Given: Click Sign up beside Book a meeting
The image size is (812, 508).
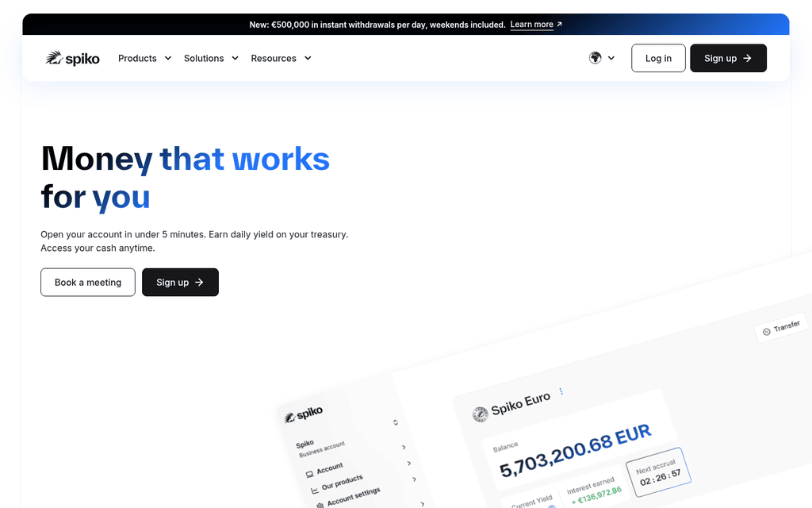Looking at the screenshot, I should [180, 282].
